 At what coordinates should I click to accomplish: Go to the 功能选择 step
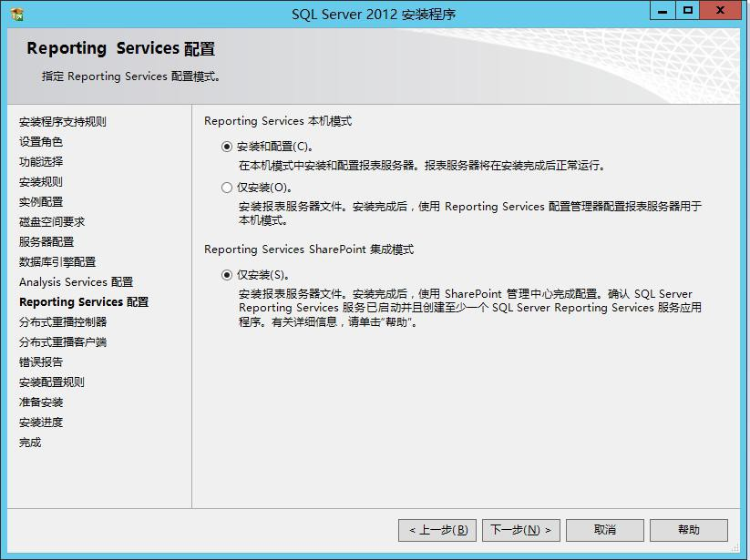tap(41, 162)
